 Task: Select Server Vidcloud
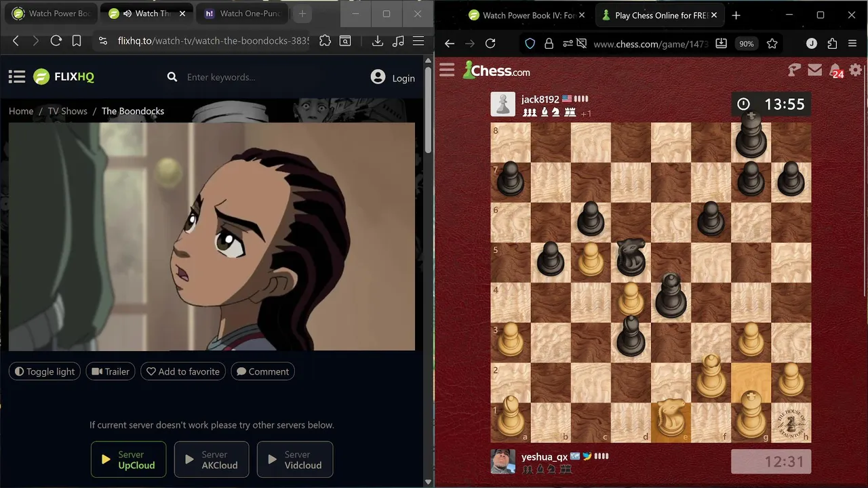coord(295,460)
